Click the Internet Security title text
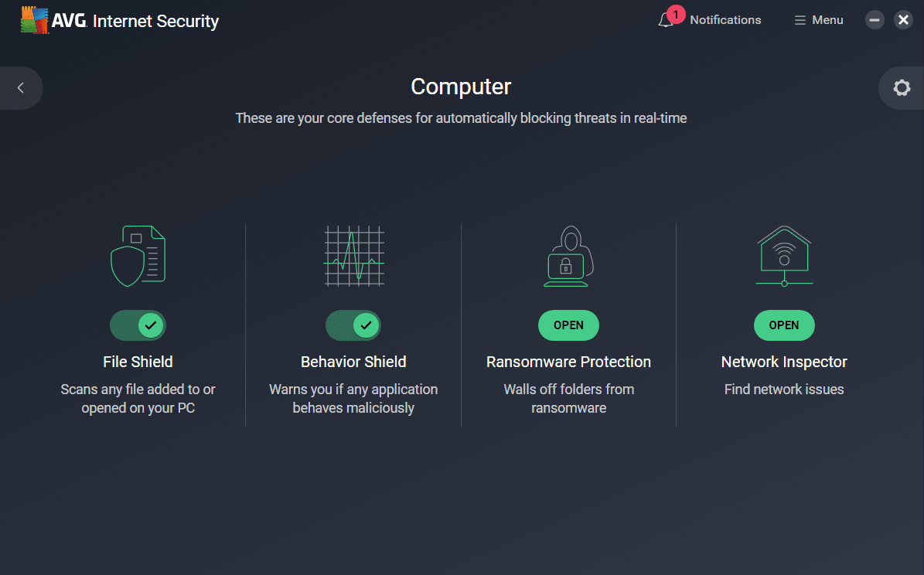 point(155,21)
